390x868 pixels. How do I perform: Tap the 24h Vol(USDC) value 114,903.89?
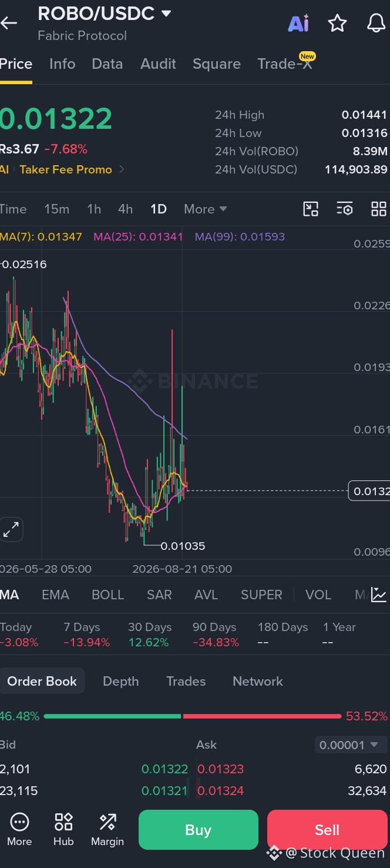356,169
